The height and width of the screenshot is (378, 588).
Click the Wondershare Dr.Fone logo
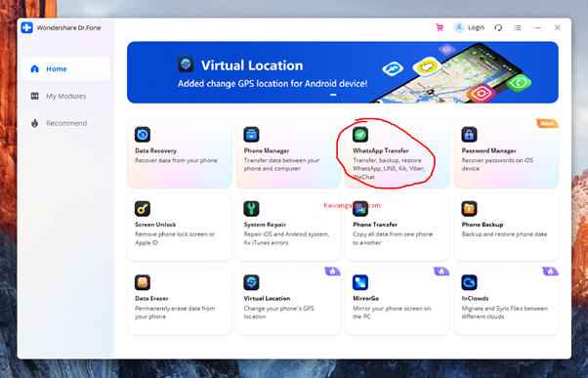(27, 27)
